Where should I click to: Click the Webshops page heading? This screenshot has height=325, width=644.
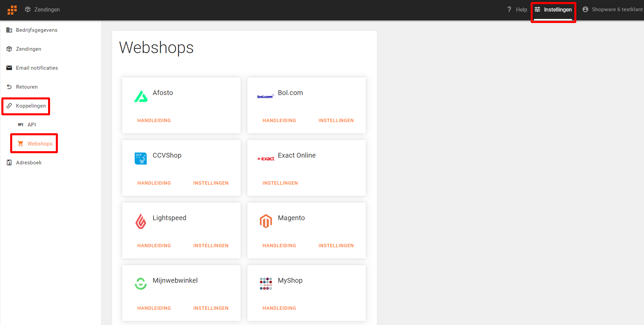tap(156, 48)
